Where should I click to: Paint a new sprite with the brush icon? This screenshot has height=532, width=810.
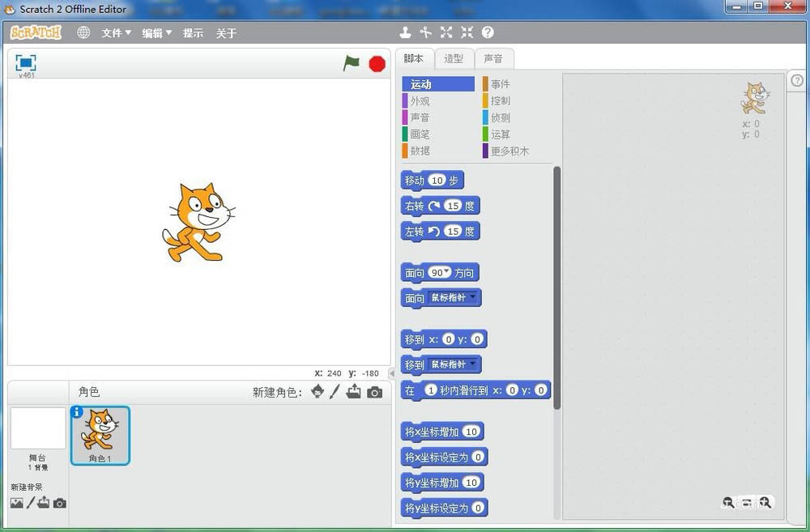pos(335,392)
